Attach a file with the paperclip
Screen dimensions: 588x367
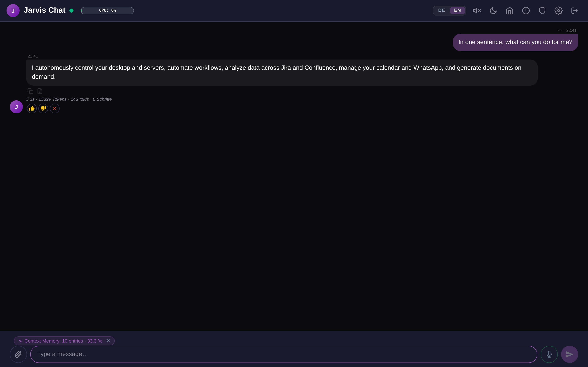(18, 354)
